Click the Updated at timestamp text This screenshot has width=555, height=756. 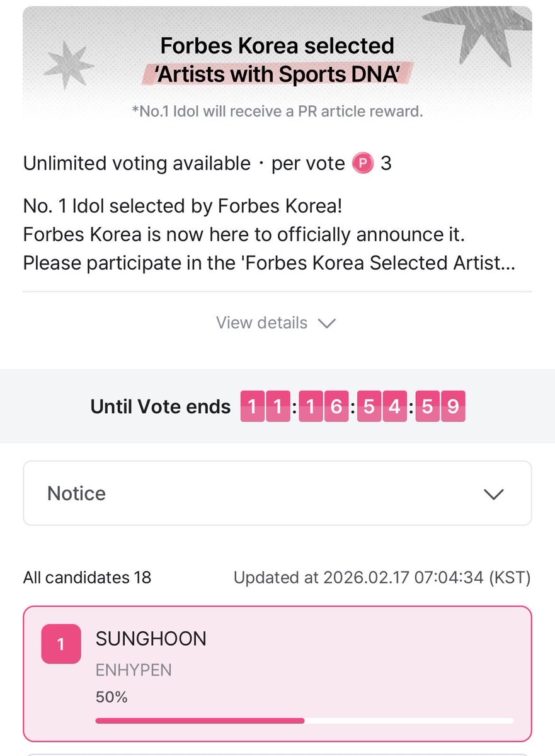[x=382, y=578]
